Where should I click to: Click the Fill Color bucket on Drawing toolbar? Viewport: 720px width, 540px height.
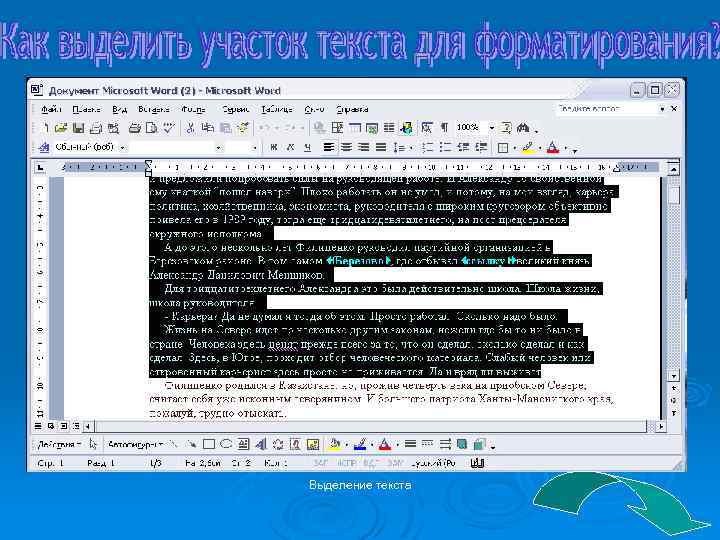click(x=334, y=444)
